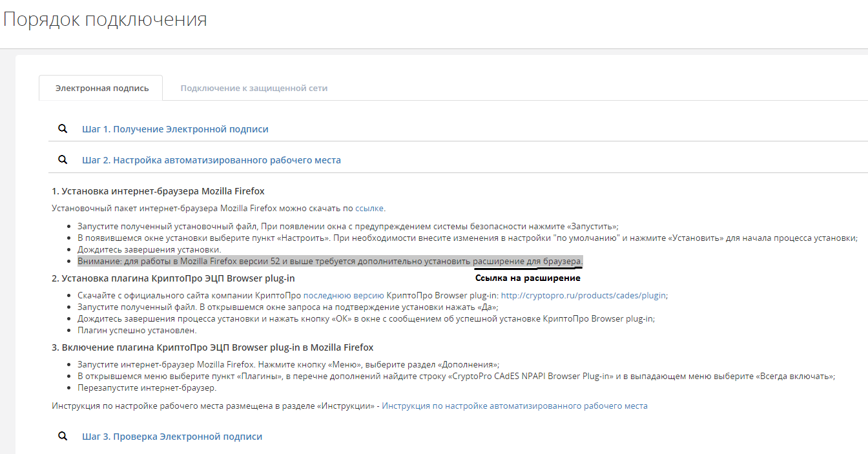Follow the 'ссылке' Firefox download link
This screenshot has height=454, width=868.
[x=369, y=208]
